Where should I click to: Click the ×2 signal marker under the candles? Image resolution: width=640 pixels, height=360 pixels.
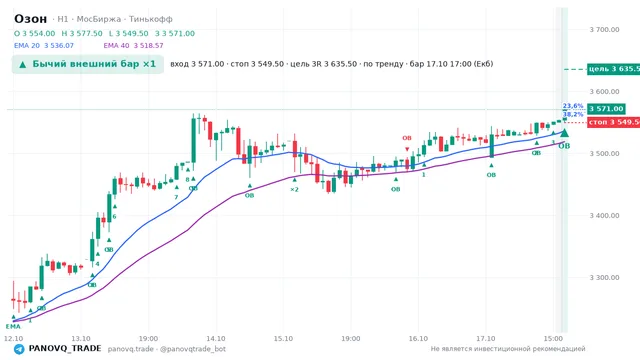(294, 189)
